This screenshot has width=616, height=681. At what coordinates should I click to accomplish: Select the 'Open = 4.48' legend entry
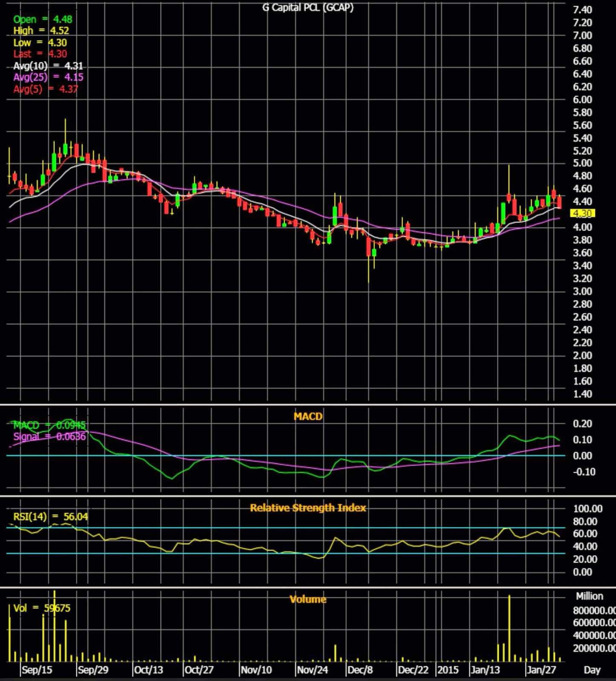click(x=43, y=19)
